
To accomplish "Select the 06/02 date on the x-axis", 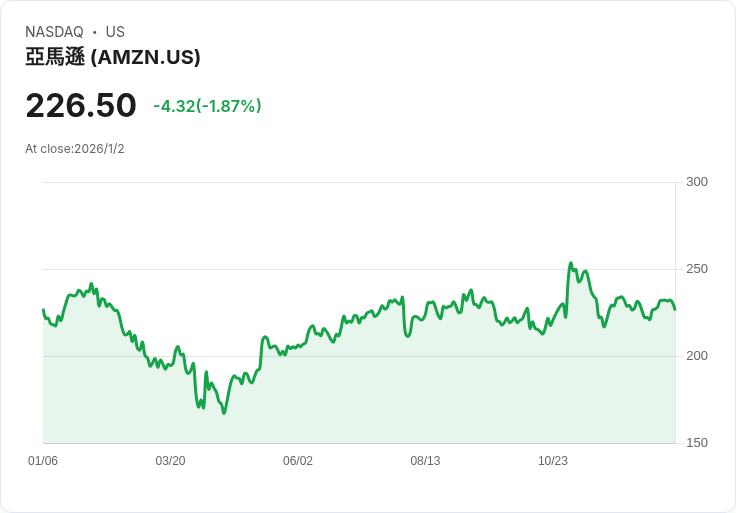I will coord(298,461).
